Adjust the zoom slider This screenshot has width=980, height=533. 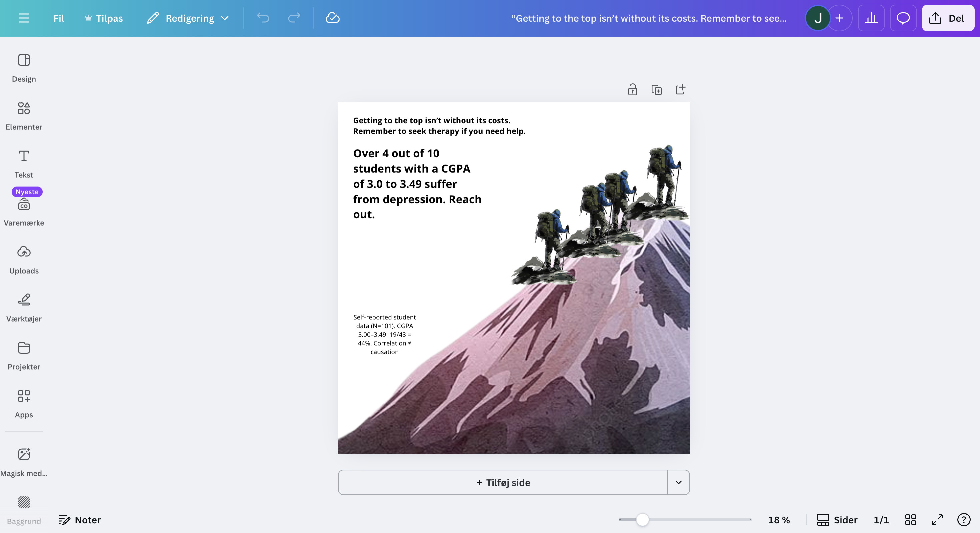pyautogui.click(x=643, y=520)
